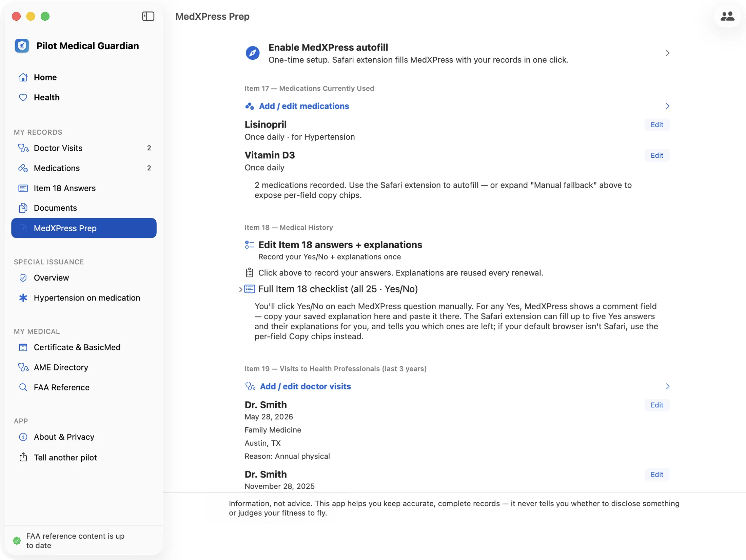746x560 pixels.
Task: Open the profiles people icon
Action: pos(727,16)
